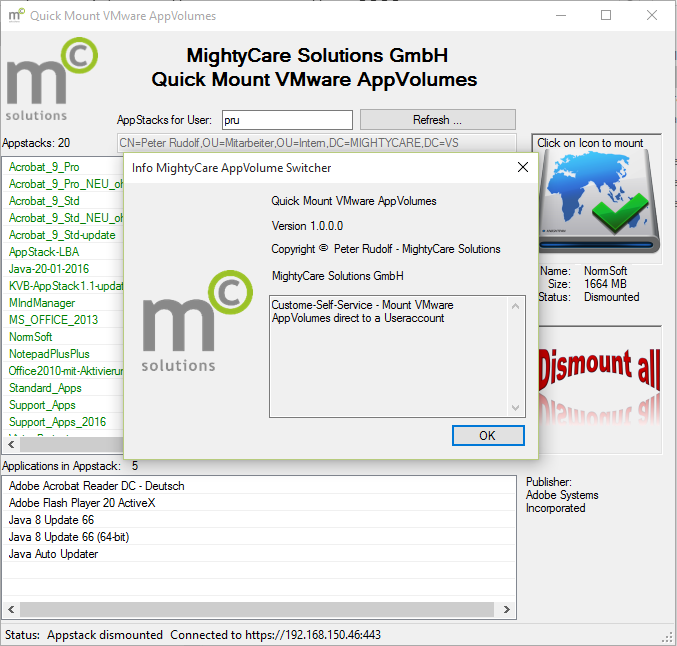The image size is (677, 646).
Task: Click the Refresh button
Action: pyautogui.click(x=437, y=120)
